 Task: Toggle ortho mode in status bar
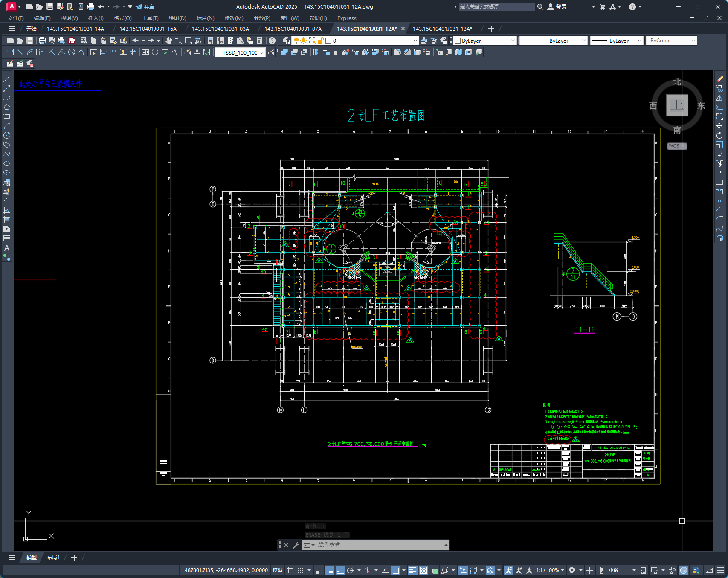click(x=340, y=570)
